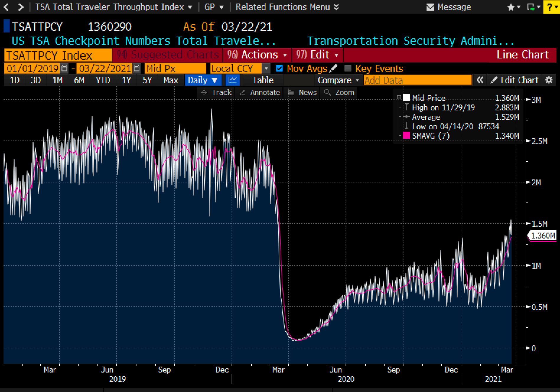Expand Related Functions Menu

287,7
